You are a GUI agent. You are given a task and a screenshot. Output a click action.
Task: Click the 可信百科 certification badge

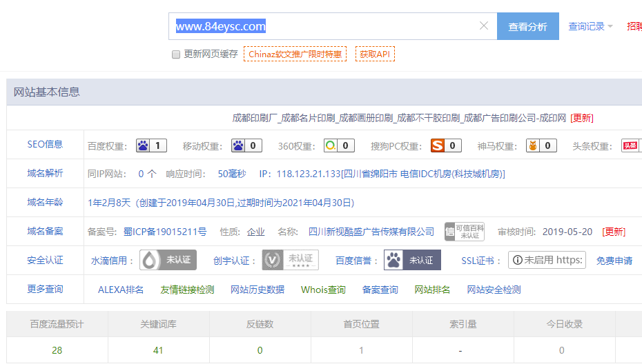(x=464, y=232)
